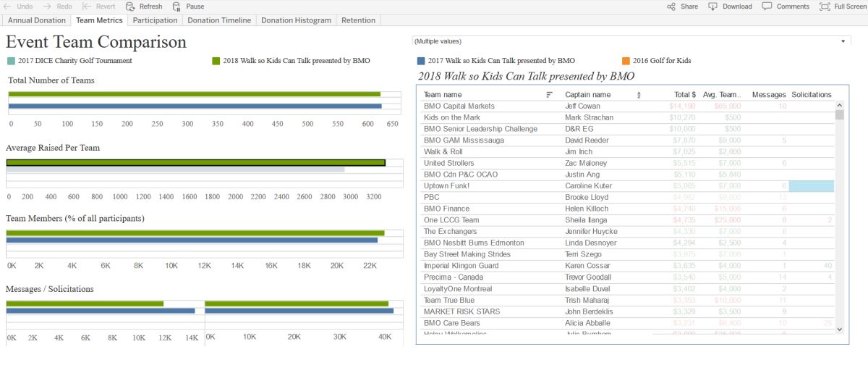
Task: Click the sort icon beside Team name
Action: [x=550, y=95]
